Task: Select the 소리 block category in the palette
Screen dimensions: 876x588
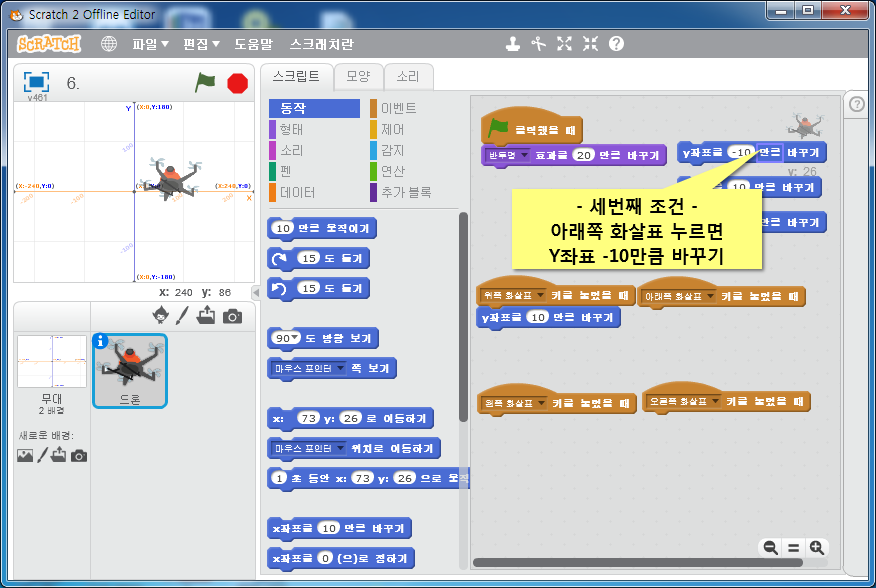Action: coord(314,150)
